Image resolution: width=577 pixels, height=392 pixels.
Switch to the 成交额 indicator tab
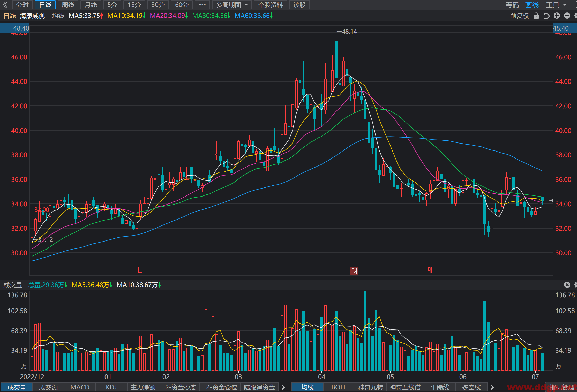(x=48, y=387)
